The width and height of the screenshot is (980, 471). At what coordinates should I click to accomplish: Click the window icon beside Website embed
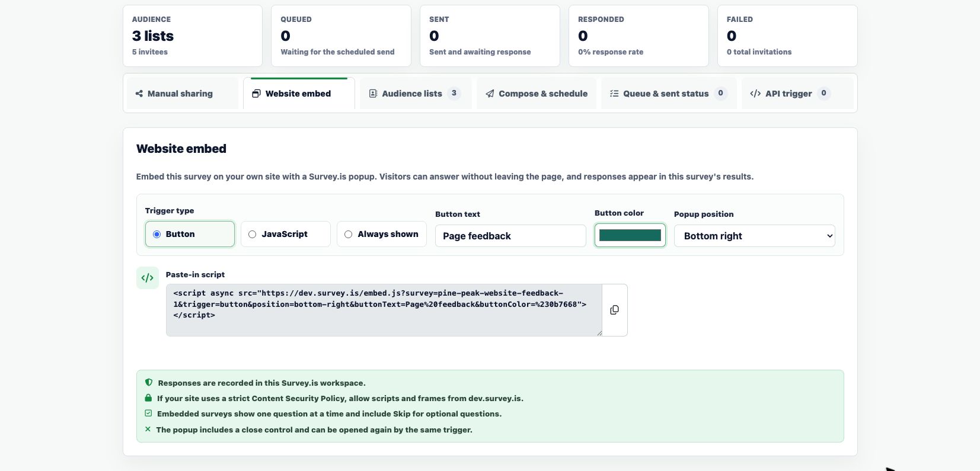256,94
